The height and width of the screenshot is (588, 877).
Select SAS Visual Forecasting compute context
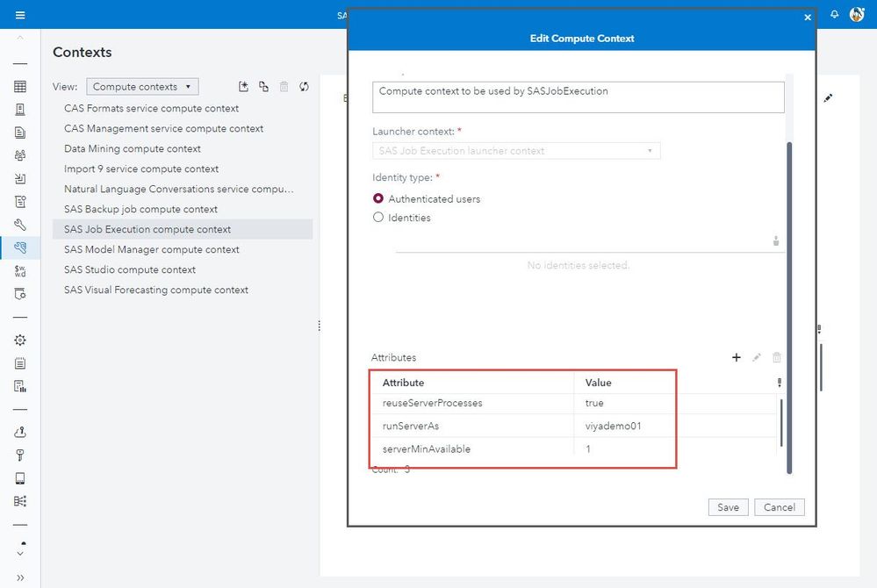click(x=183, y=290)
